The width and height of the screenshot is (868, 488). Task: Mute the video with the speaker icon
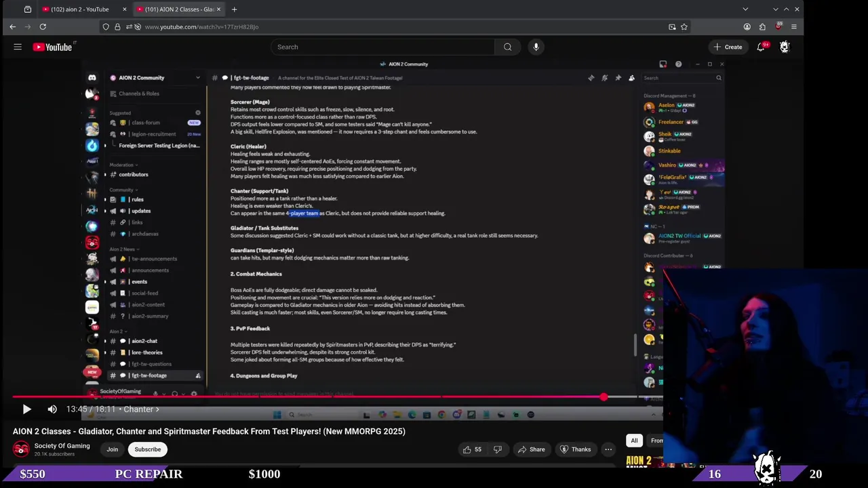(x=52, y=409)
